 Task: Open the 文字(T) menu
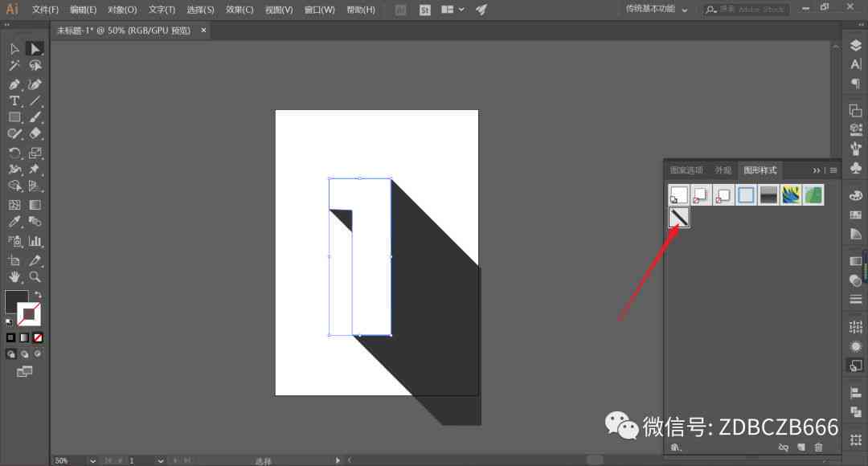coord(162,10)
